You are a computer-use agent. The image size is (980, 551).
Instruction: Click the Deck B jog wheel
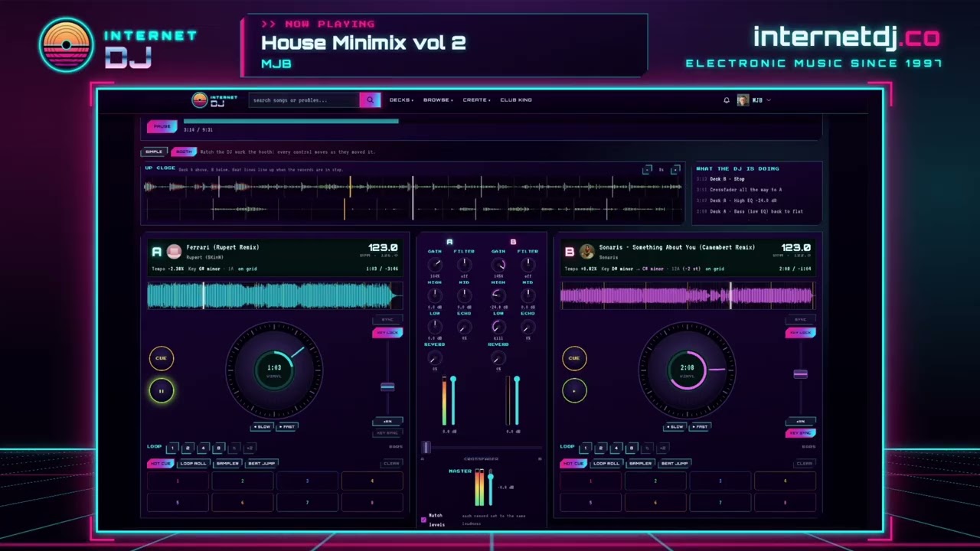(688, 370)
